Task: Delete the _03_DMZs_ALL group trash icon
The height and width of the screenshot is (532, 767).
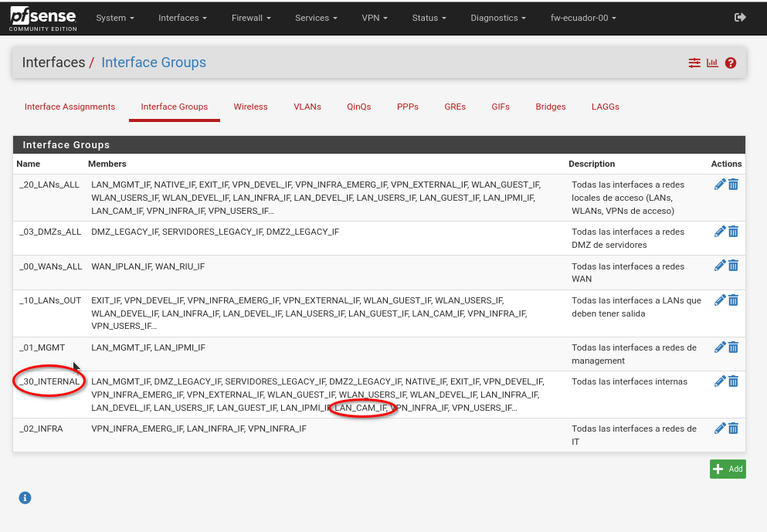Action: coord(733,232)
